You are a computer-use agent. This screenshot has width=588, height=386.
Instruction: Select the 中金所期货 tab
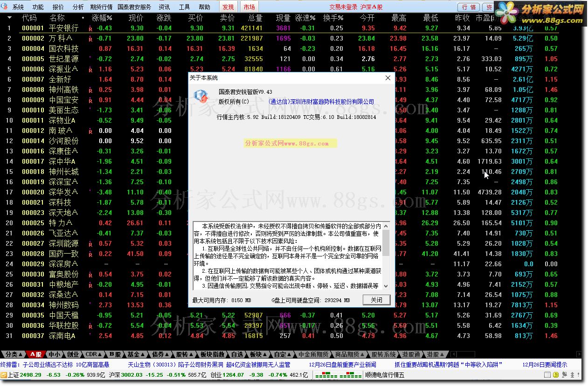coord(313,354)
